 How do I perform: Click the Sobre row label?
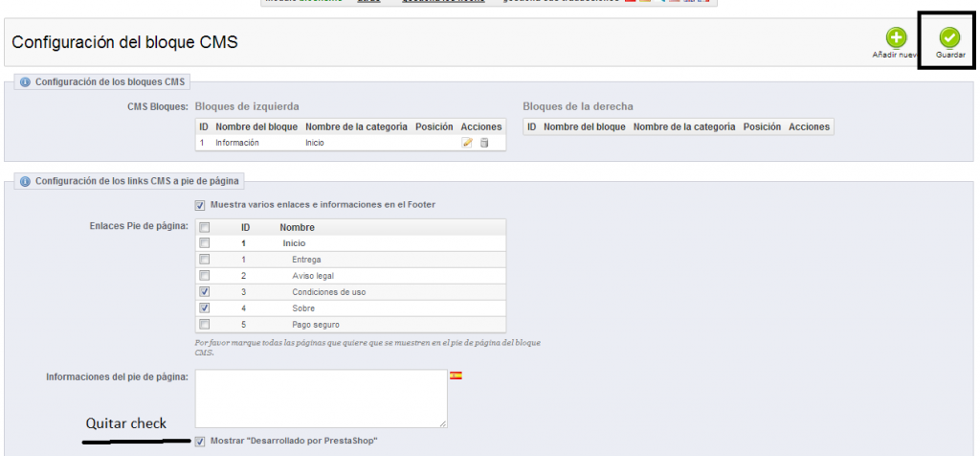303,308
